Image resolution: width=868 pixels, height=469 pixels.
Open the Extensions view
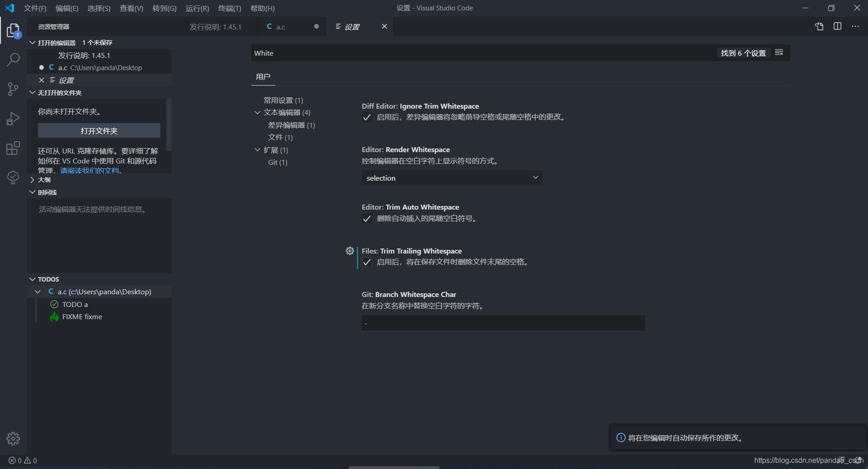[13, 148]
